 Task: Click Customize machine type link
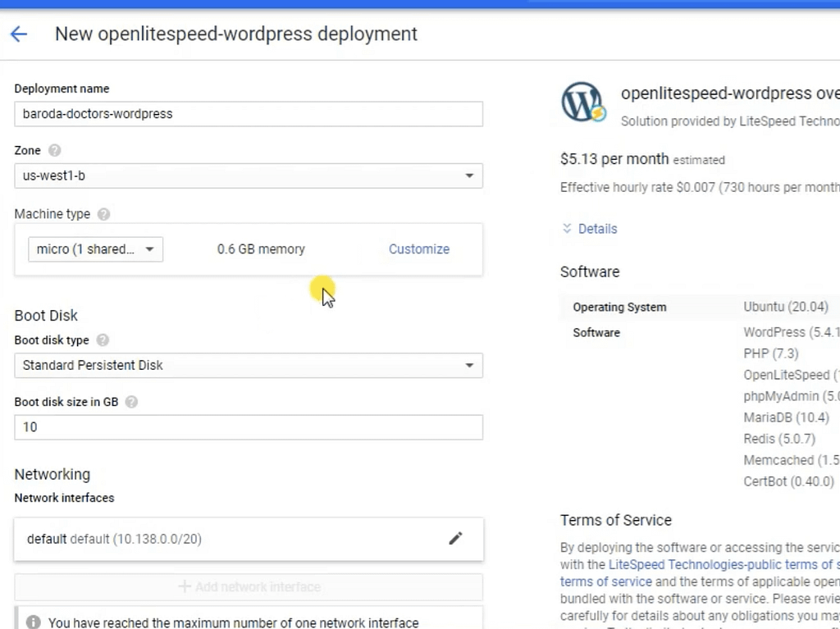pyautogui.click(x=419, y=249)
